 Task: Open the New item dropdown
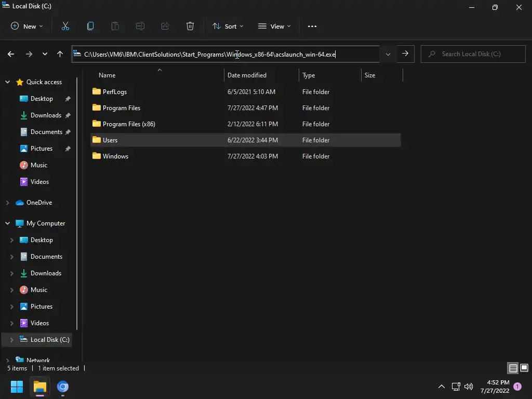[27, 26]
